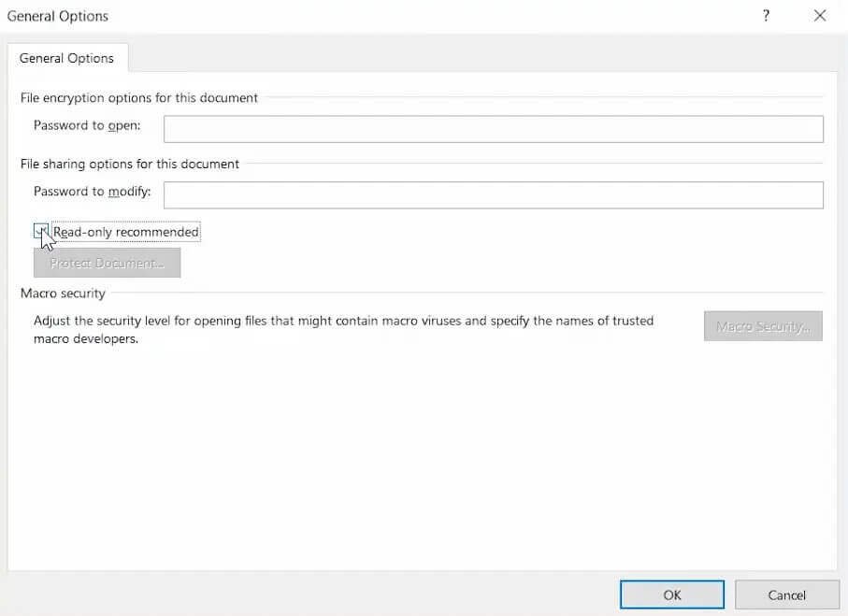Toggle the Read-only recommended checkbox
Screen dimensions: 848x616
[x=40, y=232]
